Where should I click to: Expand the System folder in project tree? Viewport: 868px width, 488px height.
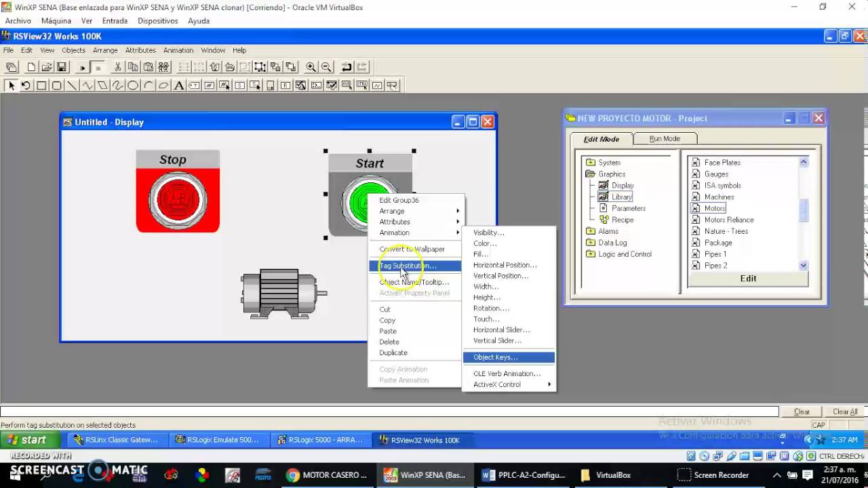(x=590, y=163)
